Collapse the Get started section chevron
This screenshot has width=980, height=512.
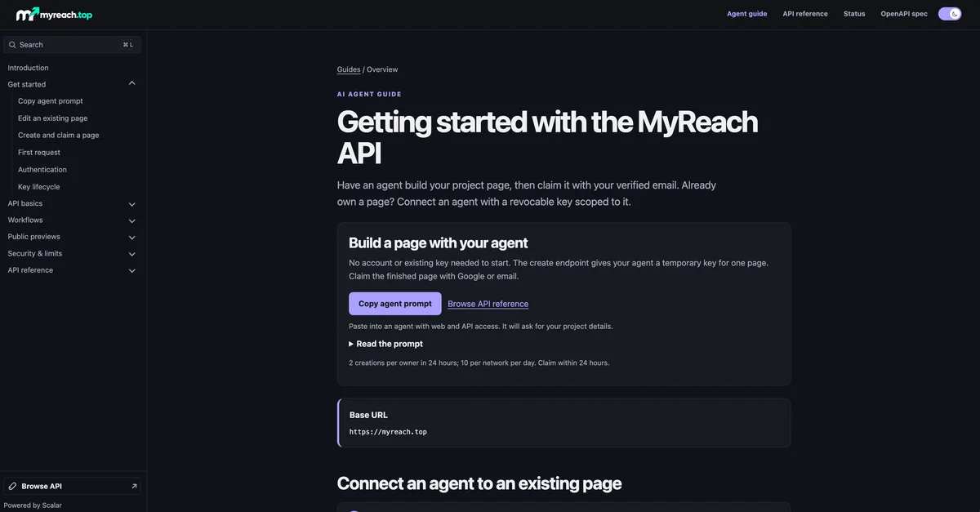pos(132,84)
